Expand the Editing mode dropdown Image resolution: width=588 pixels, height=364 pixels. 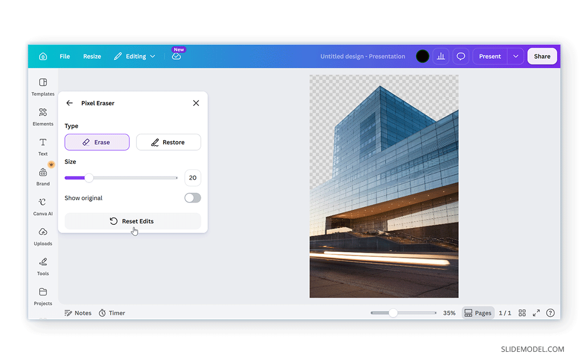(135, 56)
